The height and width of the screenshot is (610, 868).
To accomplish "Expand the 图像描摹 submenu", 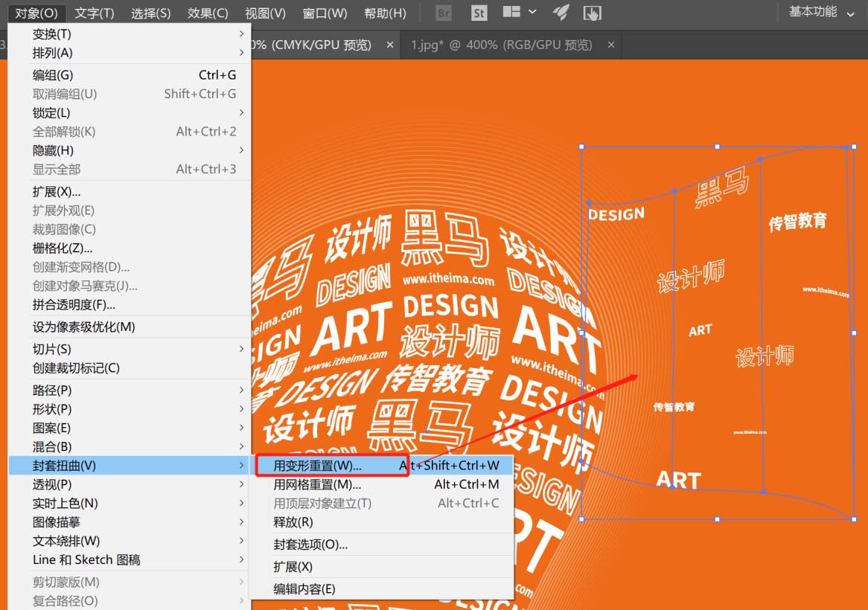I will click(x=130, y=522).
